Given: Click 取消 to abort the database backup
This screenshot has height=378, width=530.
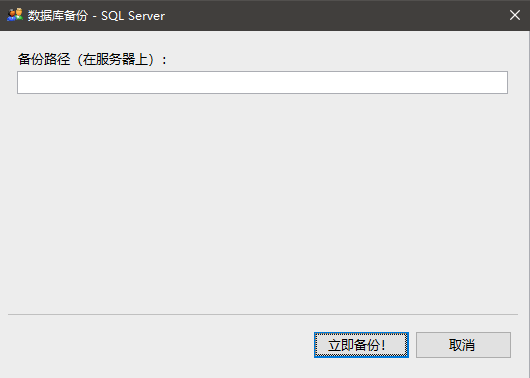Looking at the screenshot, I should pyautogui.click(x=463, y=345).
